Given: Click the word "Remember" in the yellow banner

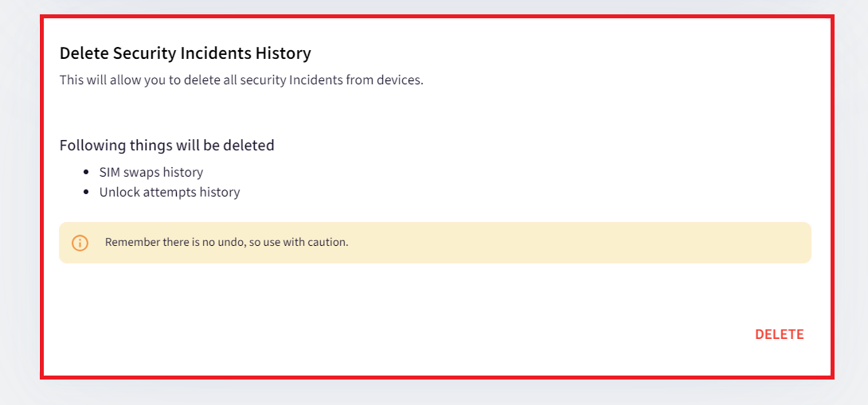Looking at the screenshot, I should (x=131, y=242).
